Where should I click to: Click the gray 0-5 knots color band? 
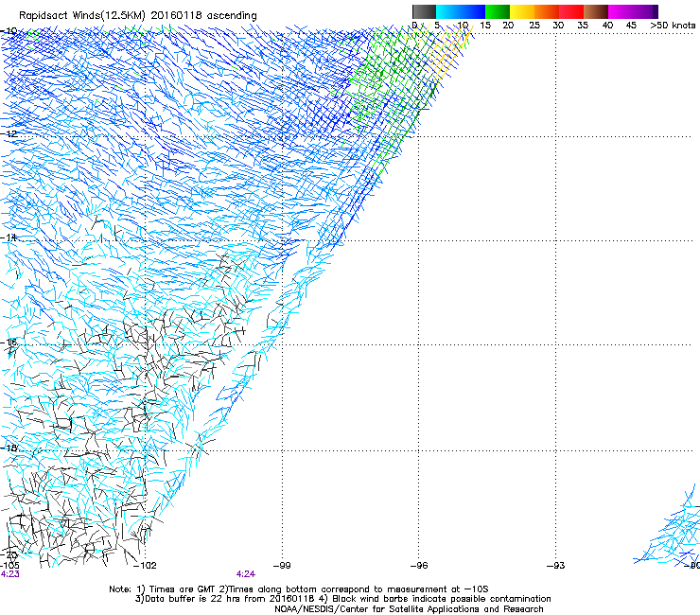[x=424, y=11]
